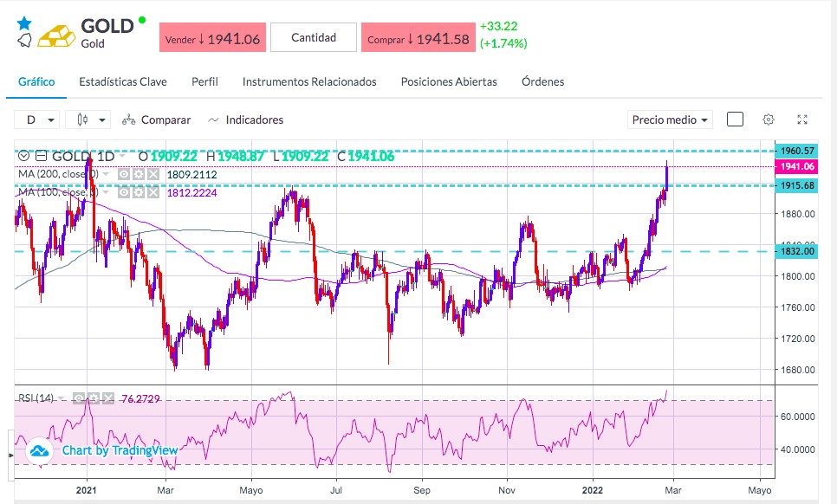837x504 pixels.
Task: Open the Gráfico tab
Action: (x=36, y=81)
